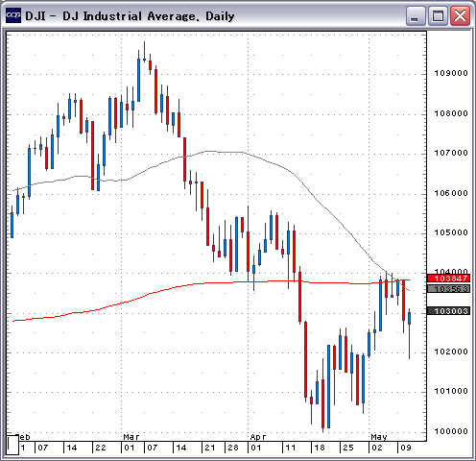Image resolution: width=476 pixels, height=461 pixels.
Task: Click the 106000 price axis label
Action: 451,193
